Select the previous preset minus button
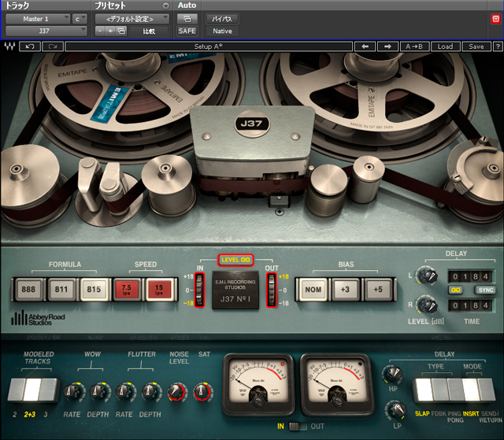The height and width of the screenshot is (440, 504). click(100, 31)
